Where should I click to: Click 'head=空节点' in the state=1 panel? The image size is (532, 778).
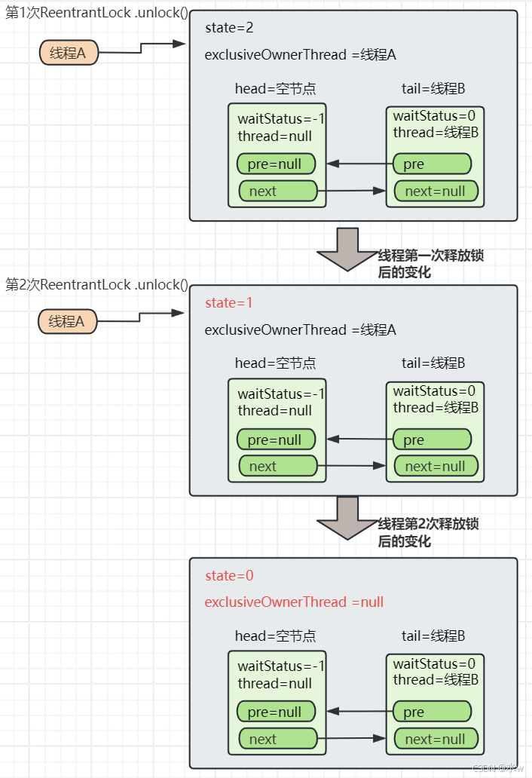pos(275,363)
